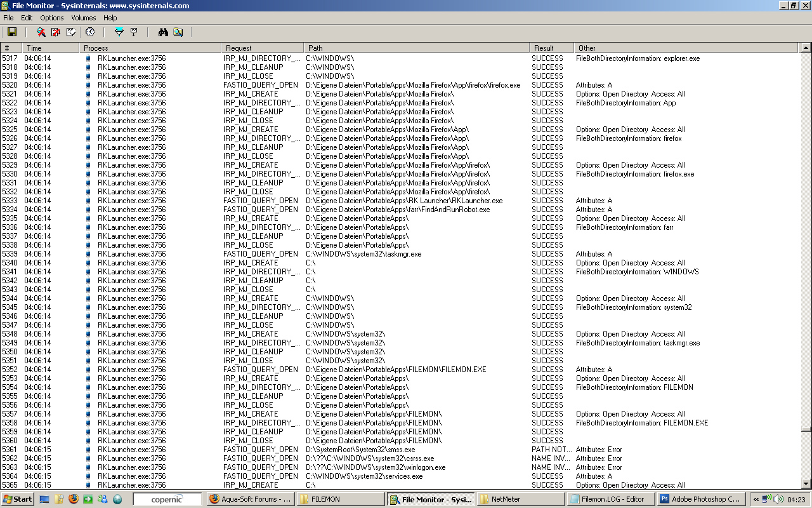Click the Show Desktop quick launch icon
Image resolution: width=812 pixels, height=508 pixels.
44,499
